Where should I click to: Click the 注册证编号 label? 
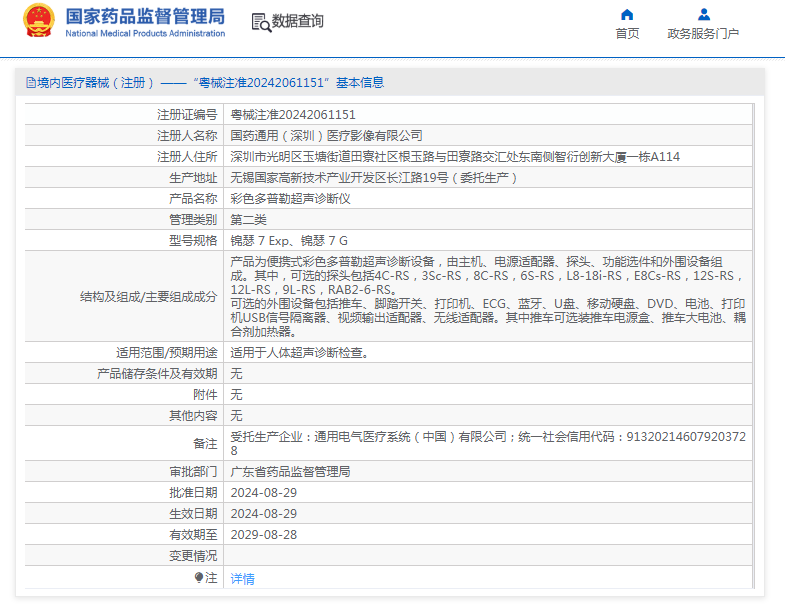pos(187,115)
